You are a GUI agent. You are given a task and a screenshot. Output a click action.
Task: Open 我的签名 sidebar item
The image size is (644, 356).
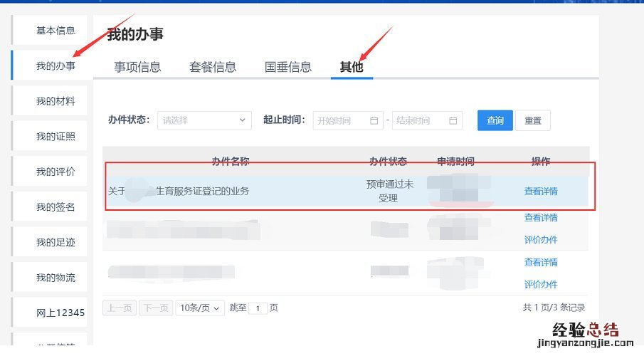click(50, 206)
